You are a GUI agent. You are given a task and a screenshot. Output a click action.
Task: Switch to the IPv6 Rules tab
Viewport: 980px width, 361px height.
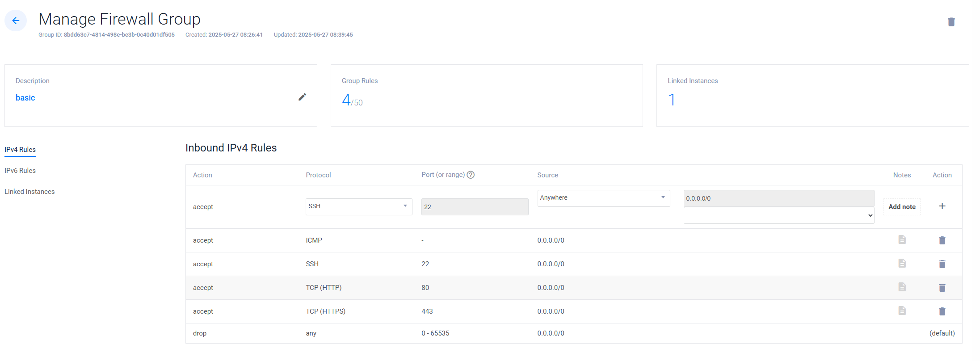pos(20,171)
